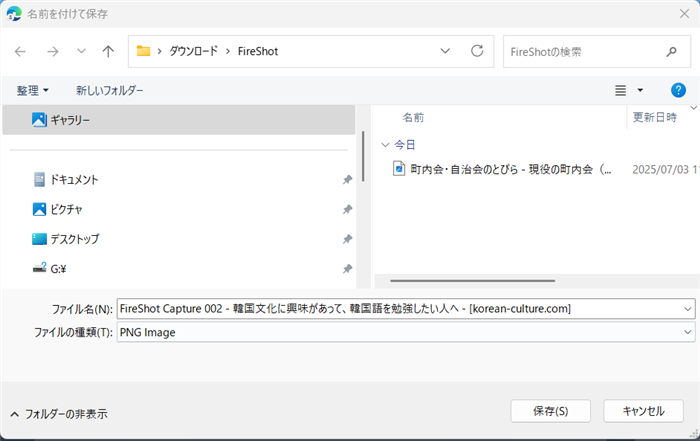Screen dimensions: 700x441
Task: Click the blue help question mark icon
Action: coord(678,90)
